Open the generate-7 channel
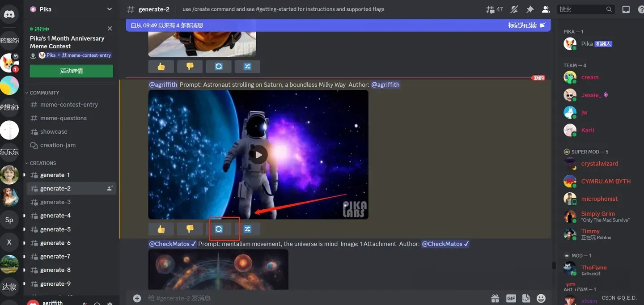This screenshot has width=644, height=305. pos(72,256)
